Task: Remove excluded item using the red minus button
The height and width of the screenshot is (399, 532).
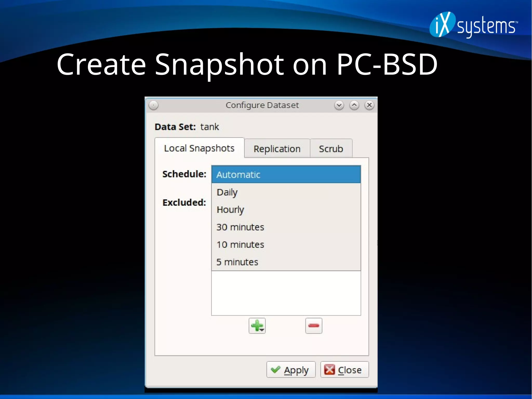Action: (314, 326)
